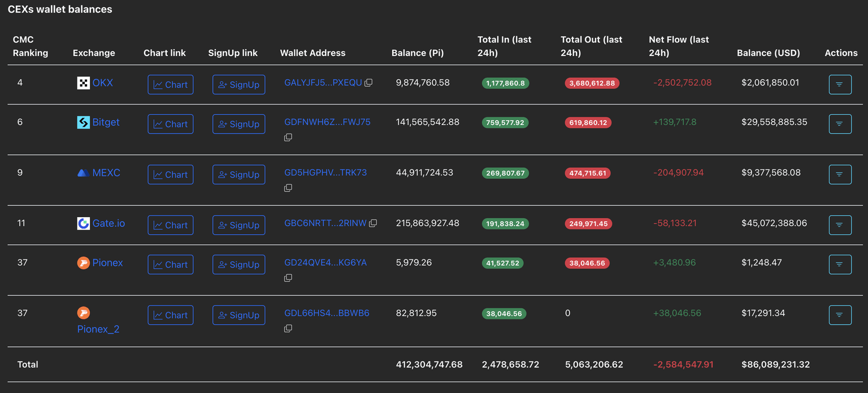Screen dimensions: 868x393
Task: Copy the Pionex_2 wallet address icon
Action: tap(288, 329)
